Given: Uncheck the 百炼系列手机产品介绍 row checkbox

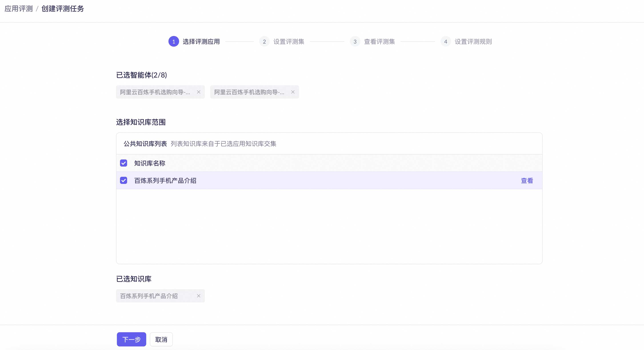Looking at the screenshot, I should 124,180.
